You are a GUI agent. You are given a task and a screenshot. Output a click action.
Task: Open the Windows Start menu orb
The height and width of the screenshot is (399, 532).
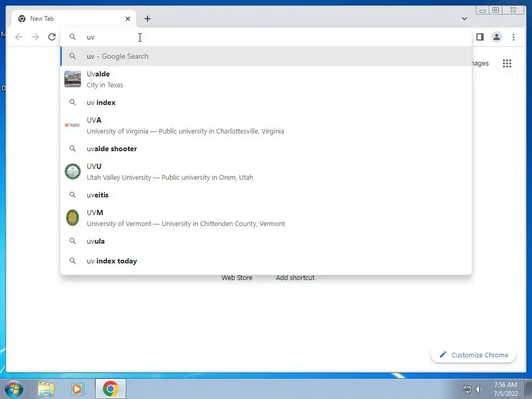click(14, 389)
